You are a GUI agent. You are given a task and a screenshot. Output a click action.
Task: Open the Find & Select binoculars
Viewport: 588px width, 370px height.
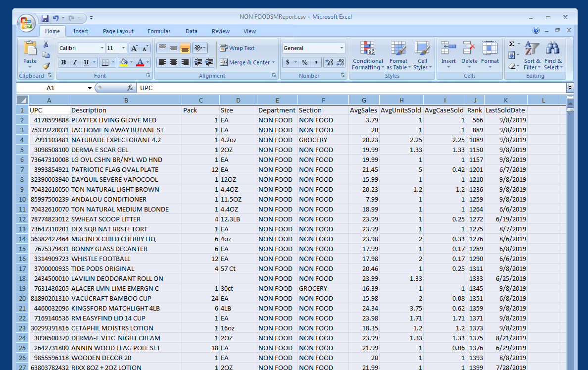[553, 55]
